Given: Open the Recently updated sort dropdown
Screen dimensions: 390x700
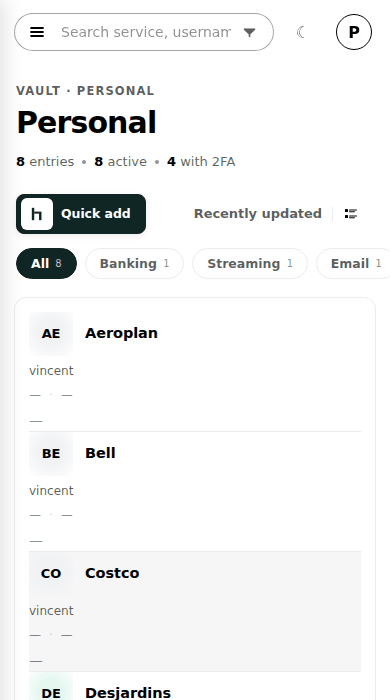Looking at the screenshot, I should pos(257,214).
